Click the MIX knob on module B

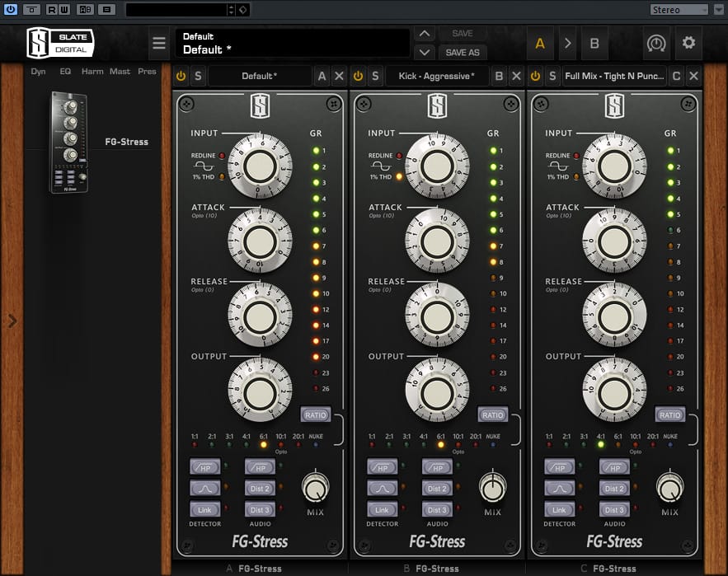tap(492, 488)
